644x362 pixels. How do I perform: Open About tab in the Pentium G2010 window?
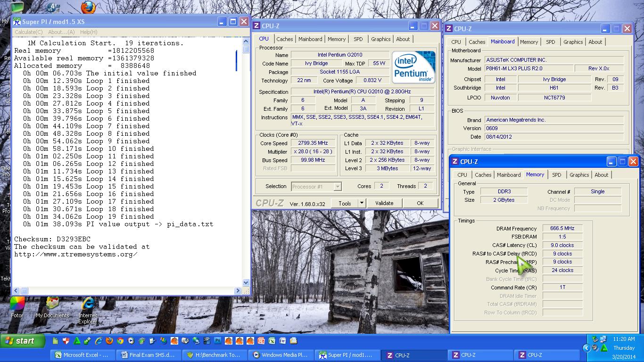pos(403,39)
